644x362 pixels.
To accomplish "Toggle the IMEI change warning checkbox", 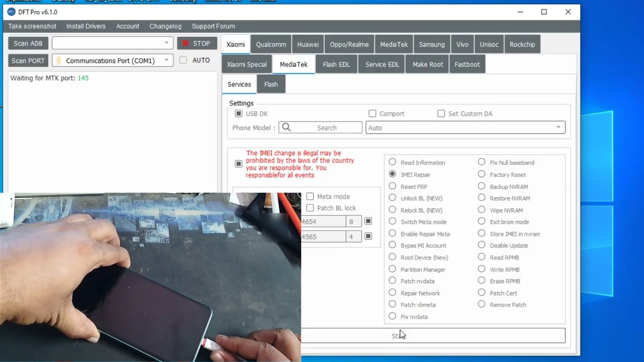I will [238, 164].
